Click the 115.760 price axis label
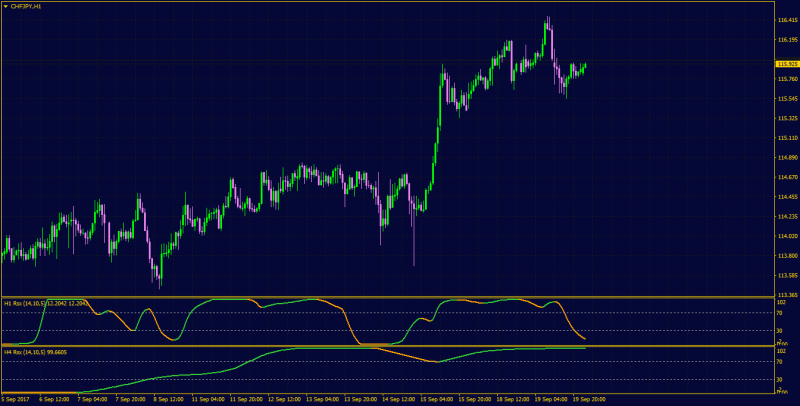The height and width of the screenshot is (406, 800). coord(787,79)
